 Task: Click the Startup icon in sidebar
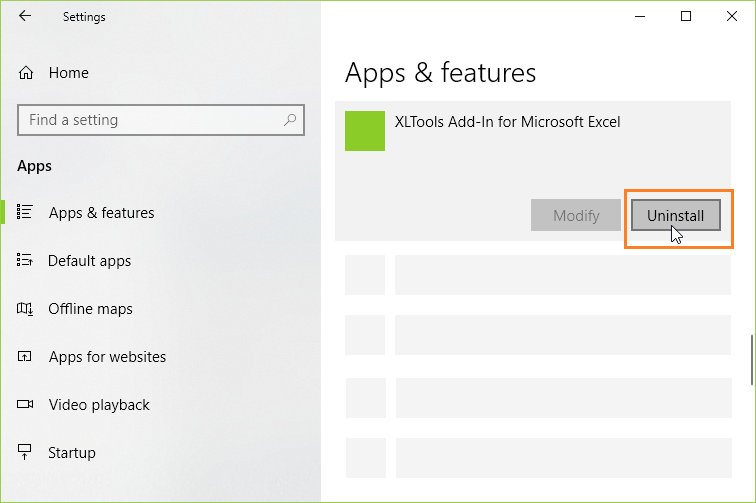(x=26, y=453)
